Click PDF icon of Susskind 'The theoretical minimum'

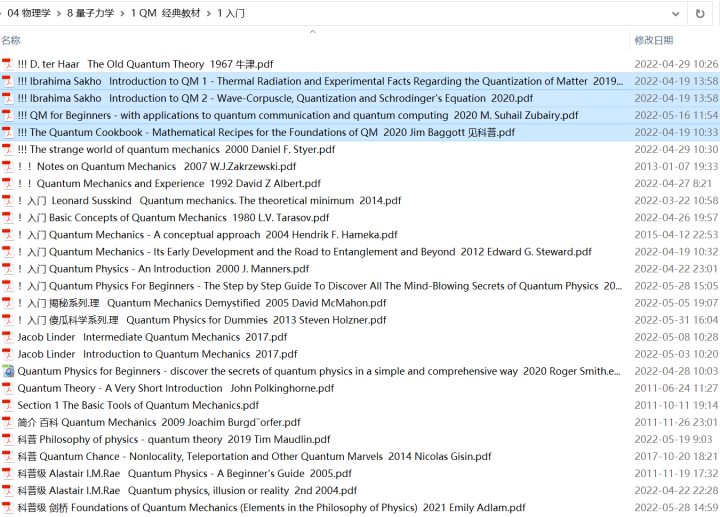pyautogui.click(x=7, y=201)
